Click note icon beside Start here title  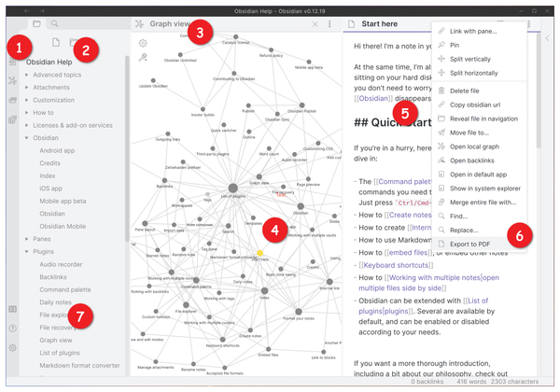click(352, 24)
